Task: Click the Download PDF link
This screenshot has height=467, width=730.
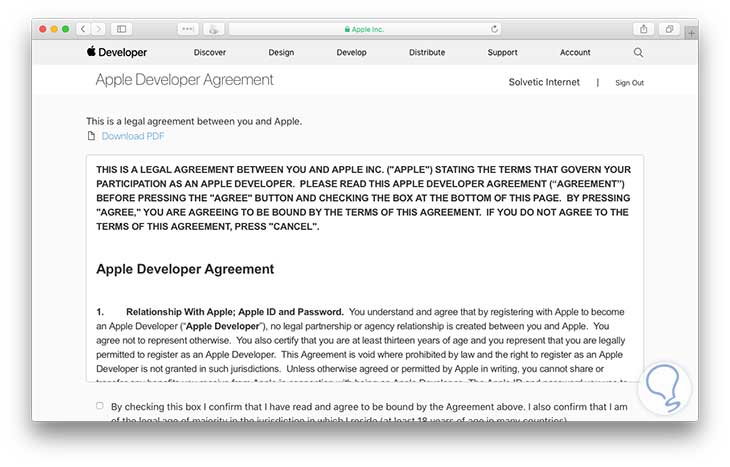Action: coord(133,136)
